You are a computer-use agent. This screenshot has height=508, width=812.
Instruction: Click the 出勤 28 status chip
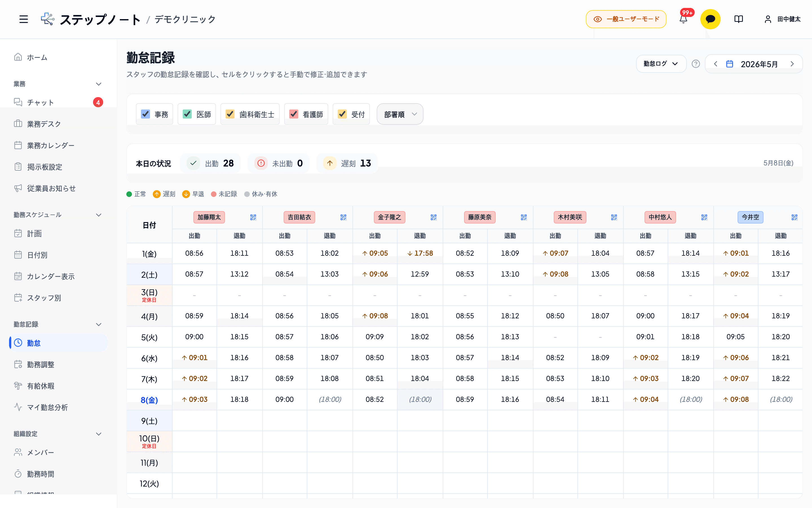pos(210,163)
